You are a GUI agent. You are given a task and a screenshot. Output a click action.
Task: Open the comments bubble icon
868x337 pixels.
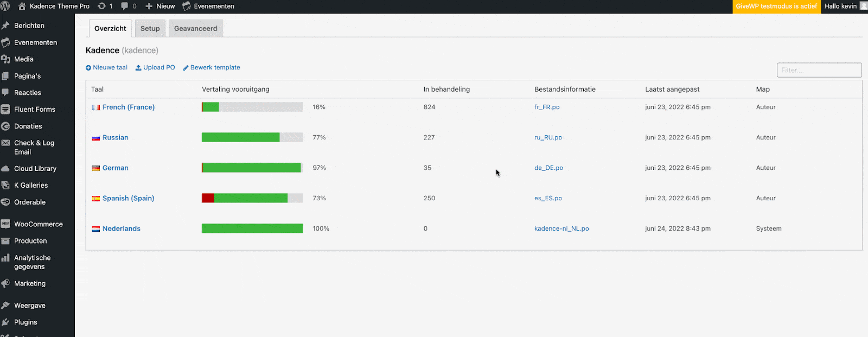coord(125,7)
